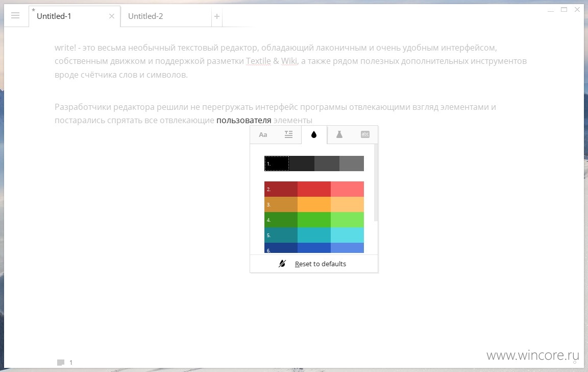Open the hamburger main menu
Screen dimensions: 588x372
(x=15, y=16)
